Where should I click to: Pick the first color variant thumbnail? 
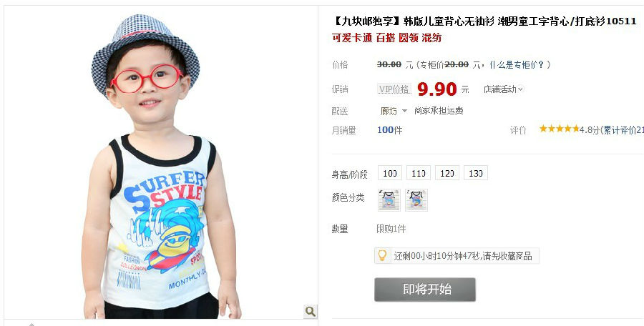[389, 200]
